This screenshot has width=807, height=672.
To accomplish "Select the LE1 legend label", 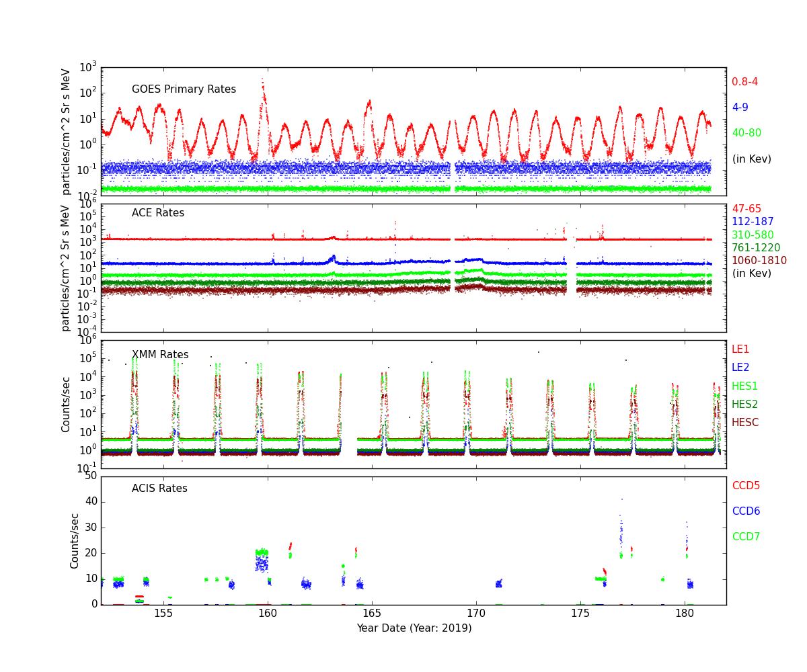I will [740, 349].
